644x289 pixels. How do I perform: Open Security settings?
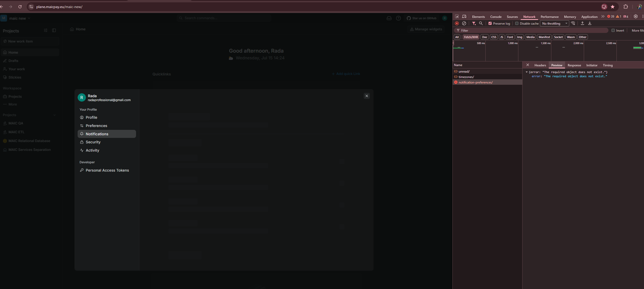point(107,142)
